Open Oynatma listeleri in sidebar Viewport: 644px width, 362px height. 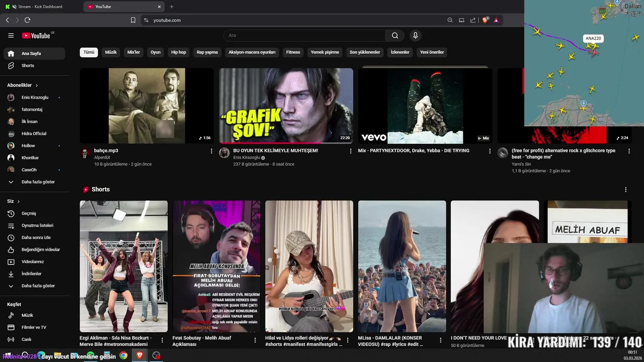[x=34, y=225]
